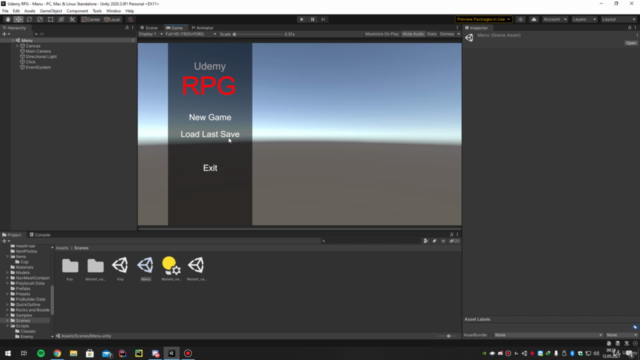Select the first Key folder in Scenes
This screenshot has height=360, width=640.
tap(70, 269)
